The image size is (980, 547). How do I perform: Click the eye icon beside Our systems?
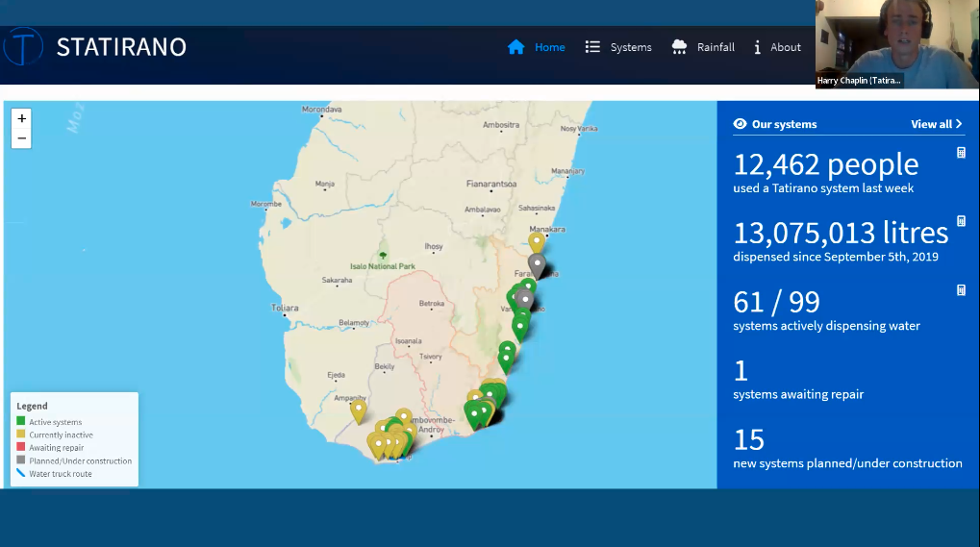pos(740,124)
